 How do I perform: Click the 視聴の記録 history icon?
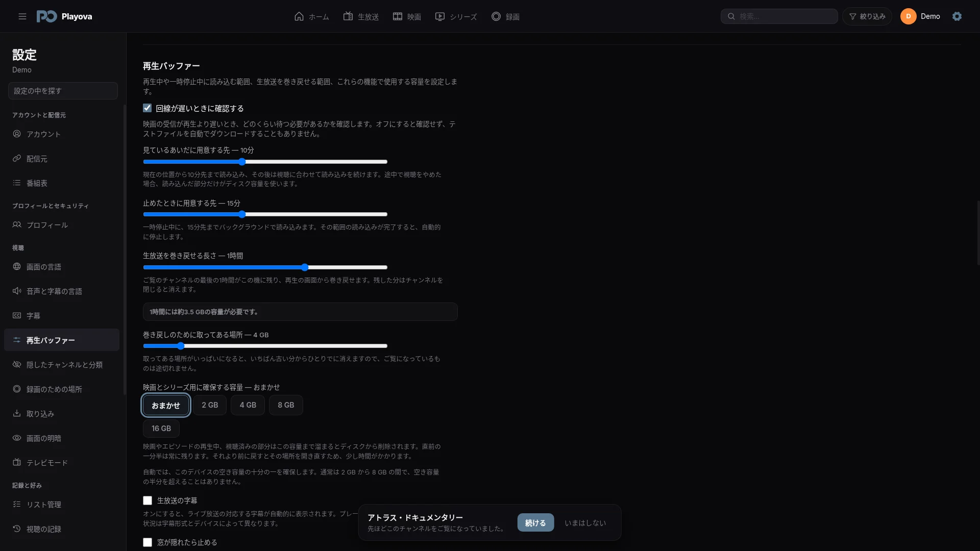(x=17, y=529)
